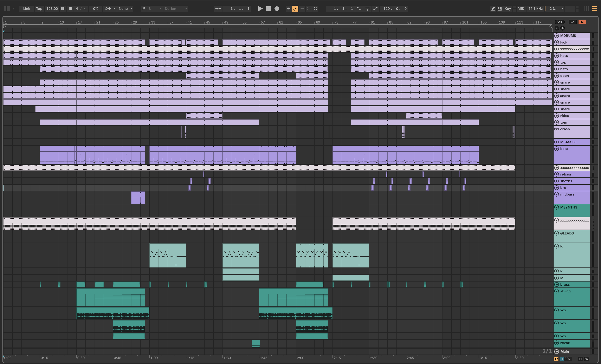Image resolution: width=601 pixels, height=364 pixels.
Task: Click the MIDI map mode button
Action: pyautogui.click(x=521, y=9)
